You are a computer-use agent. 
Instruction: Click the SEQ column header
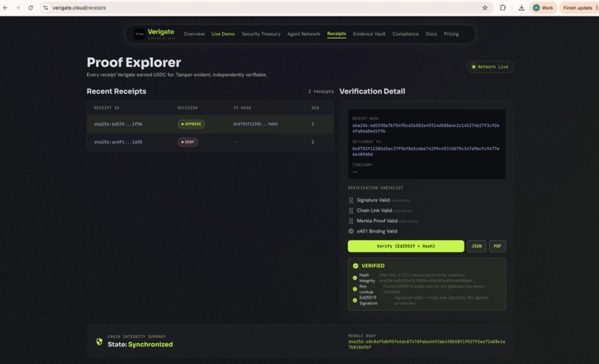pos(315,108)
